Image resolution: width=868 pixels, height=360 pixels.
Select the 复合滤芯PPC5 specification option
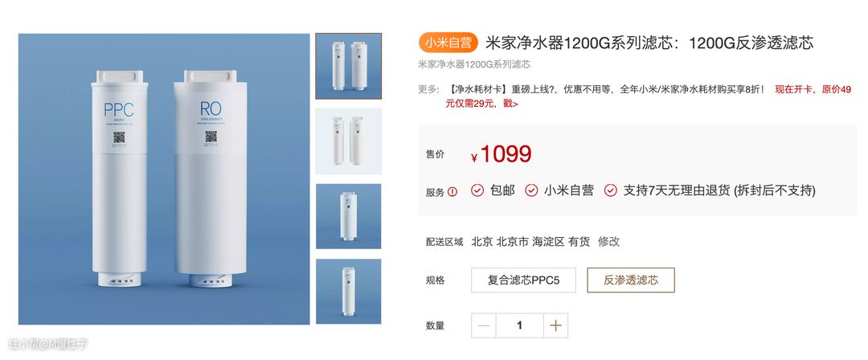click(524, 280)
